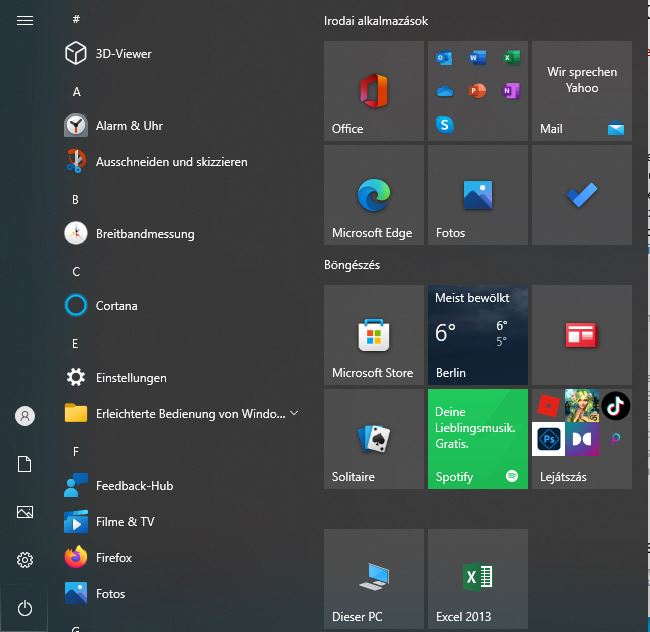
Task: Launch the Excel 2013 tile
Action: pos(478,579)
